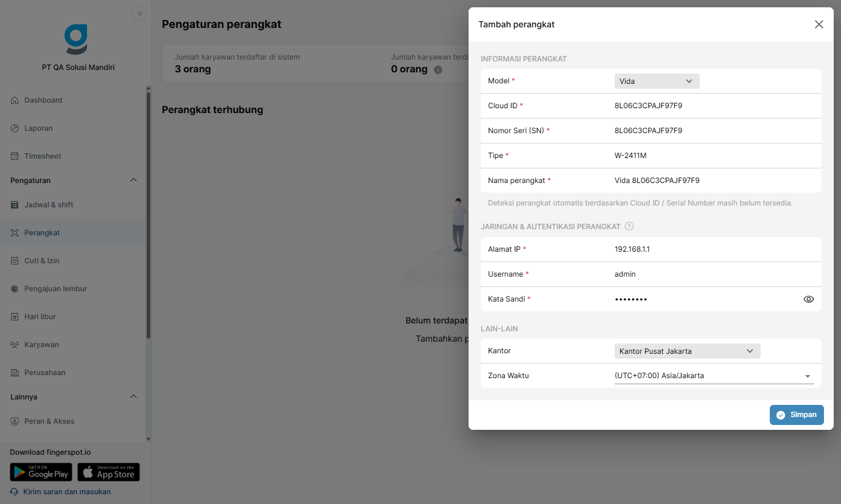Click the help icon beside Jaringan & Autentikasi
841x504 pixels.
[x=629, y=226]
